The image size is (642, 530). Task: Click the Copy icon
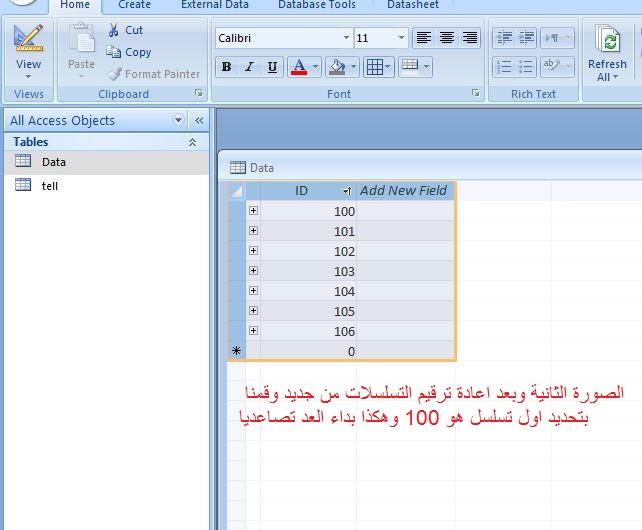click(x=114, y=52)
